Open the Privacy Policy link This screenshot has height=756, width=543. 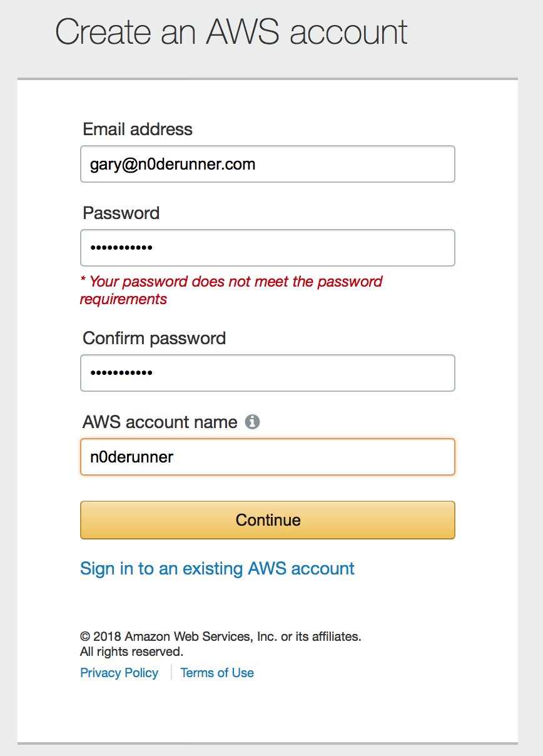tap(119, 673)
